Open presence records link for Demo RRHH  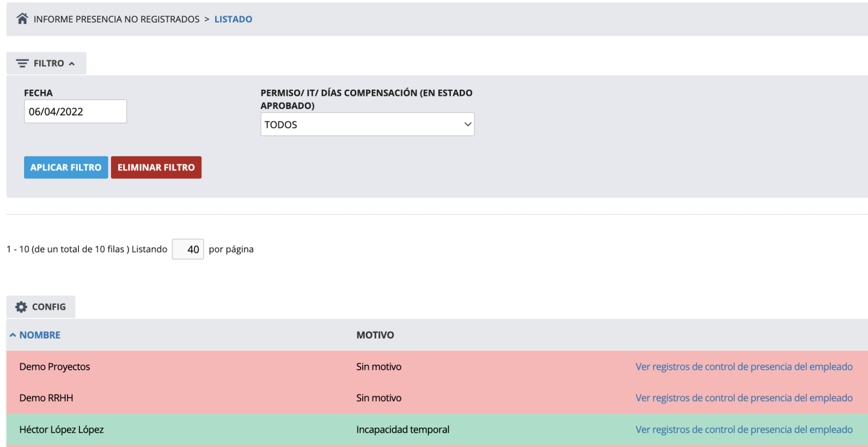[744, 398]
